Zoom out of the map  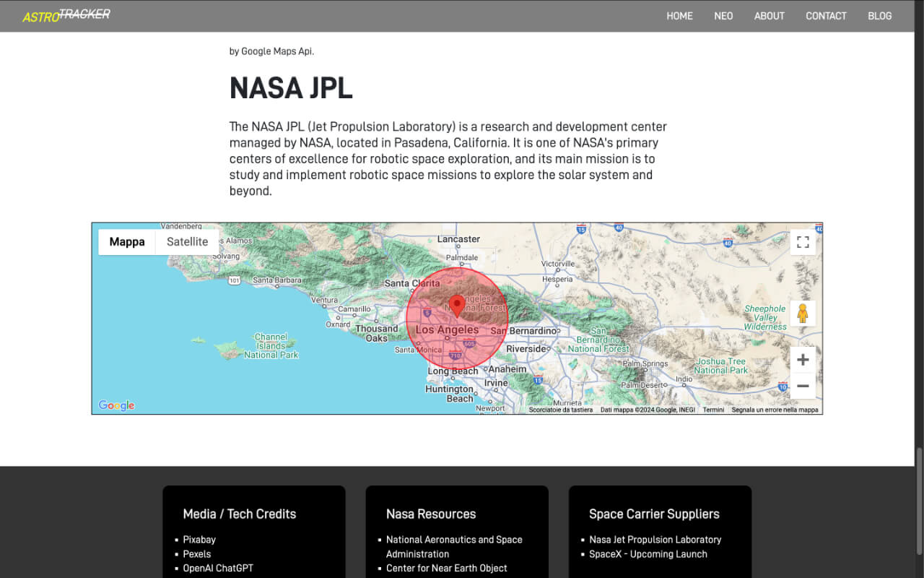point(803,387)
